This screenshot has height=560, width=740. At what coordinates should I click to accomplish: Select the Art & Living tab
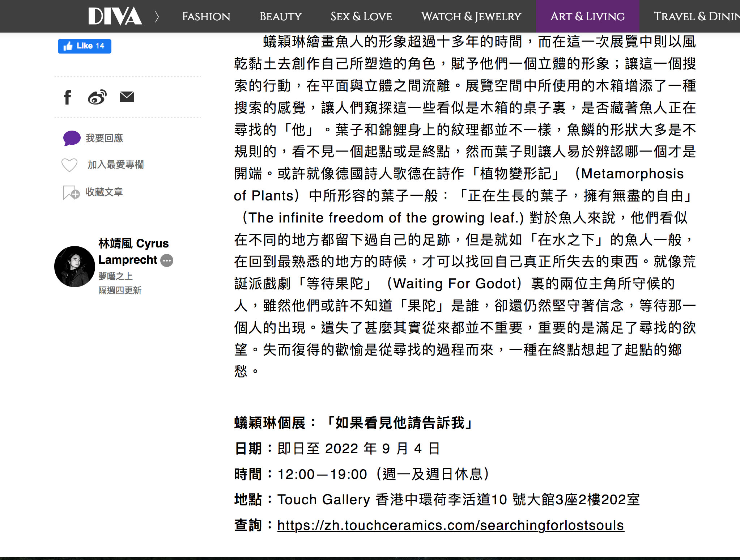[x=587, y=16]
